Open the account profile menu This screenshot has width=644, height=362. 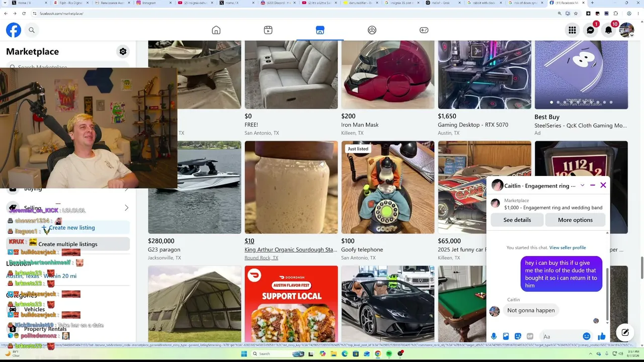coord(626,30)
